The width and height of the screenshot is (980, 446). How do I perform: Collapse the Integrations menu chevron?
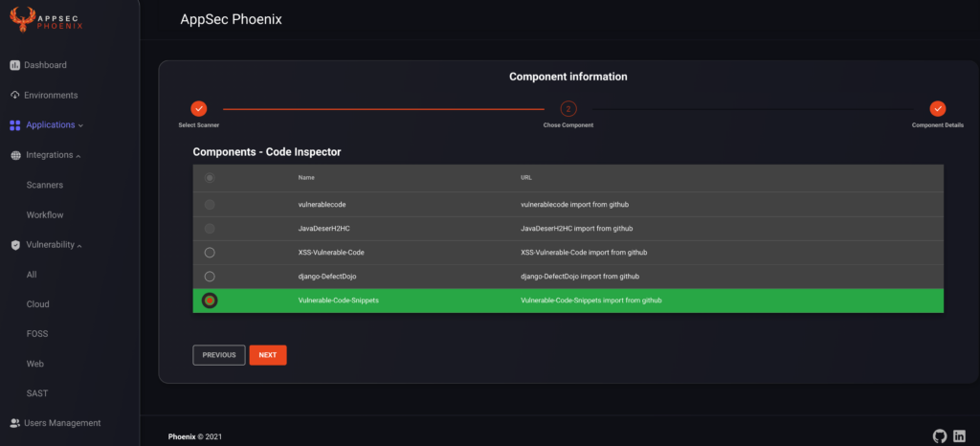78,156
